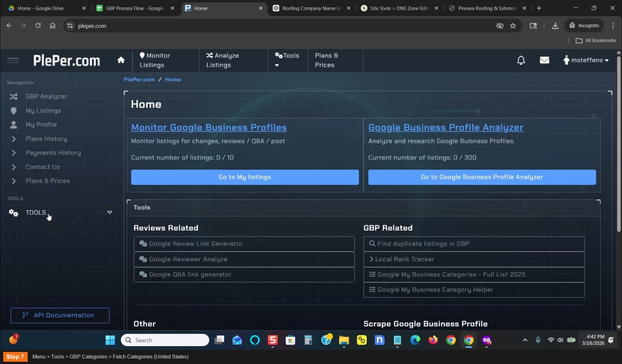This screenshot has width=622, height=364.
Task: Click the My Listings pin icon
Action: point(13,111)
